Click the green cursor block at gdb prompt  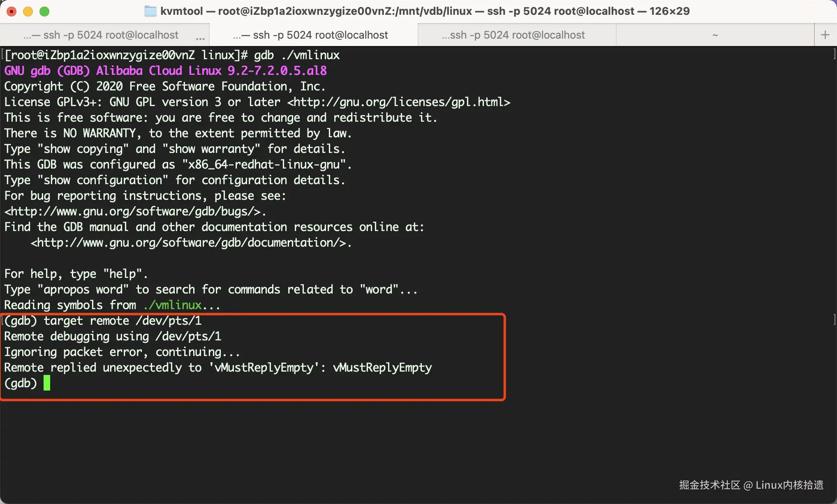click(x=47, y=383)
